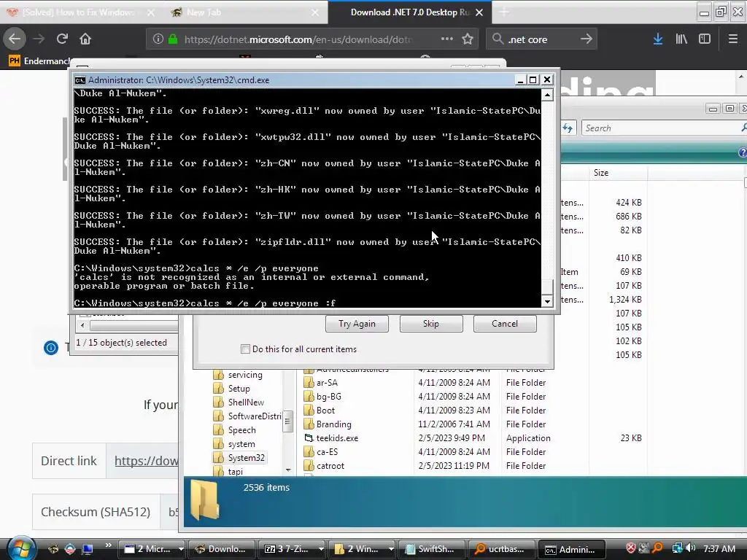
Task: Open page actions three-dot menu
Action: (x=447, y=39)
